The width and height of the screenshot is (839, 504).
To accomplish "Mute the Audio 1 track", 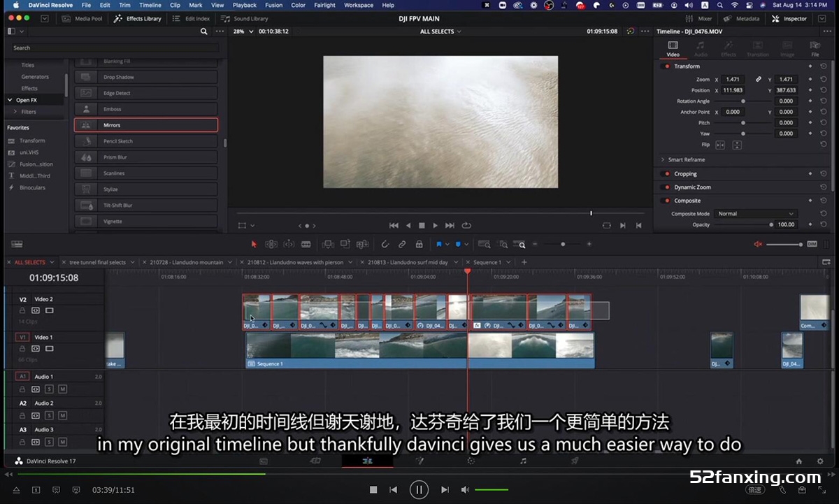I will tap(62, 389).
